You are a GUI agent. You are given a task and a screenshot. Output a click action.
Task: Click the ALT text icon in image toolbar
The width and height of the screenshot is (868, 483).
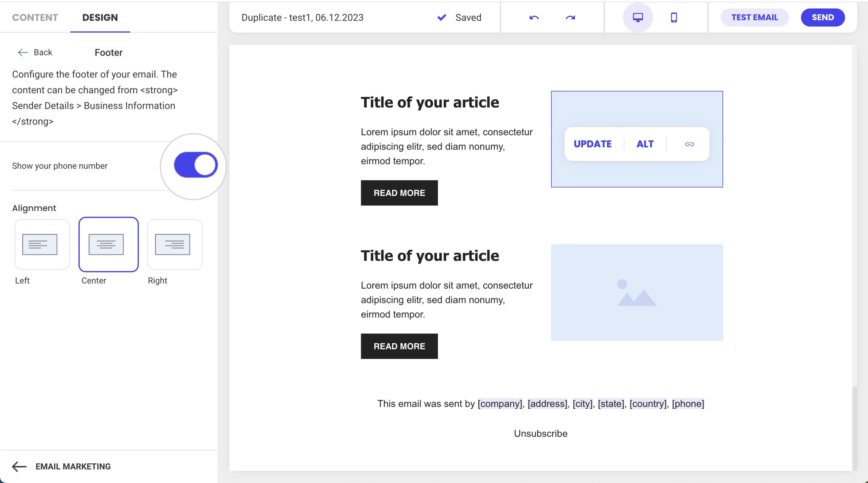coord(645,143)
